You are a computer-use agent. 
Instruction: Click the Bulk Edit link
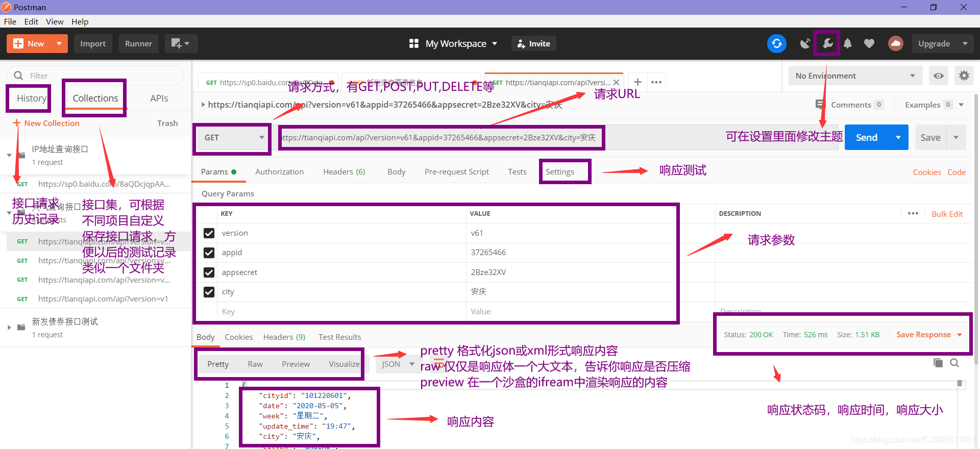click(947, 214)
